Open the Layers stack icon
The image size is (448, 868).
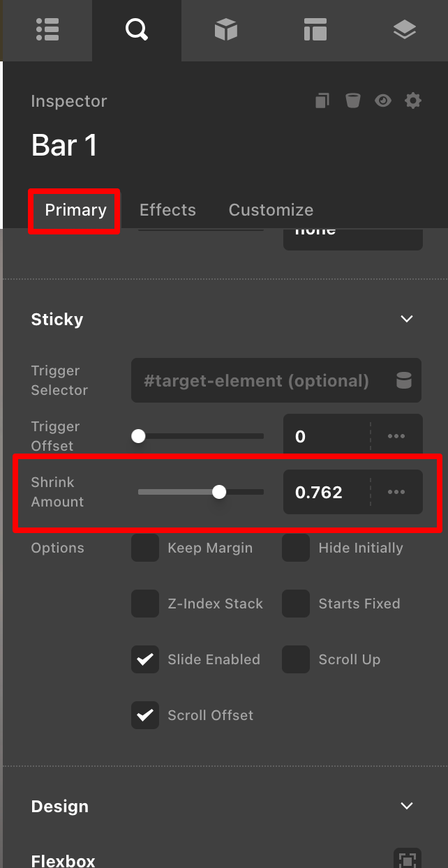[x=405, y=30]
